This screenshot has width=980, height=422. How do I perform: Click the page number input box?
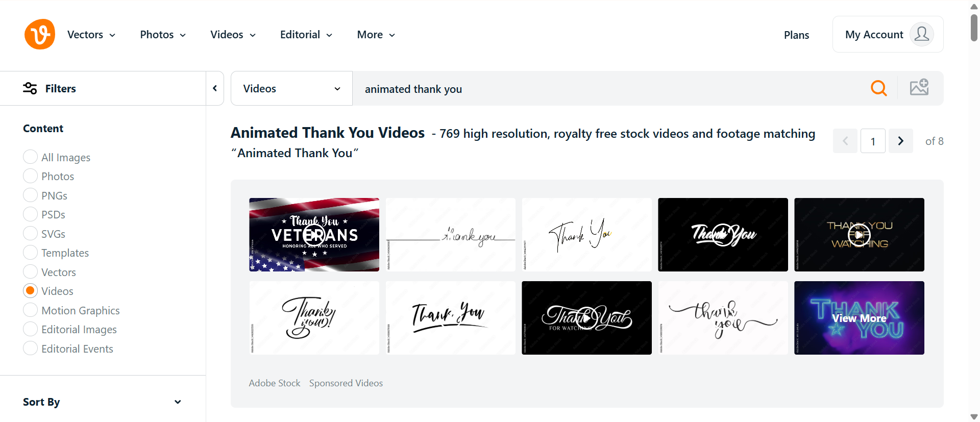pyautogui.click(x=873, y=141)
